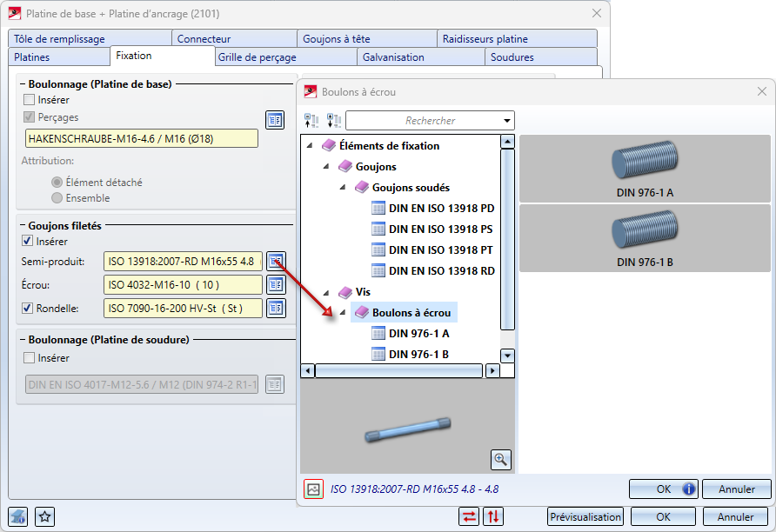Image resolution: width=776 pixels, height=532 pixels.
Task: Click the horizontal swap red arrows icon
Action: coord(469,516)
